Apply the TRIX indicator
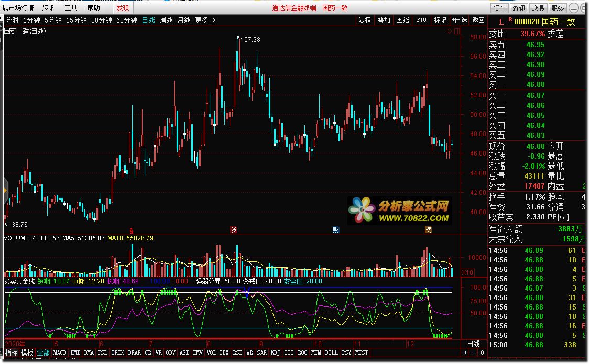590x364 pixels. pyautogui.click(x=117, y=352)
